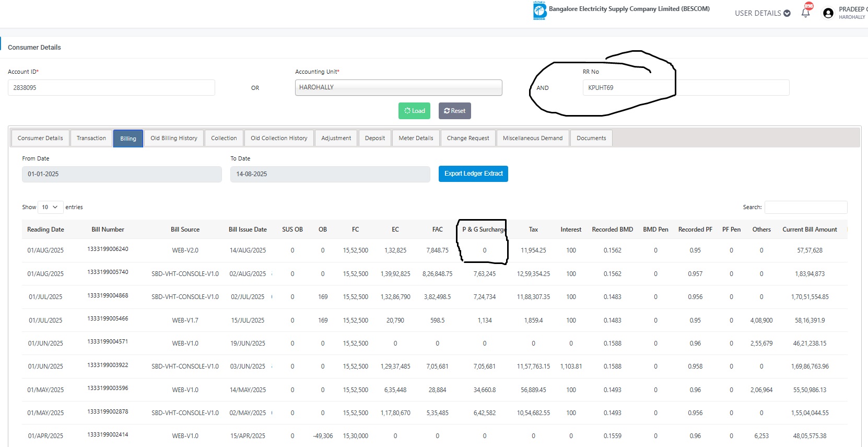Screen dimensions: 868x447
Task: Go to Old Billing History tab
Action: pyautogui.click(x=174, y=138)
